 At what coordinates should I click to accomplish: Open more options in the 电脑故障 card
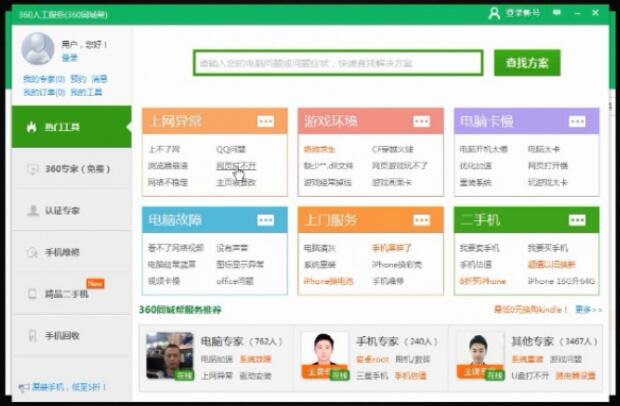pyautogui.click(x=265, y=220)
